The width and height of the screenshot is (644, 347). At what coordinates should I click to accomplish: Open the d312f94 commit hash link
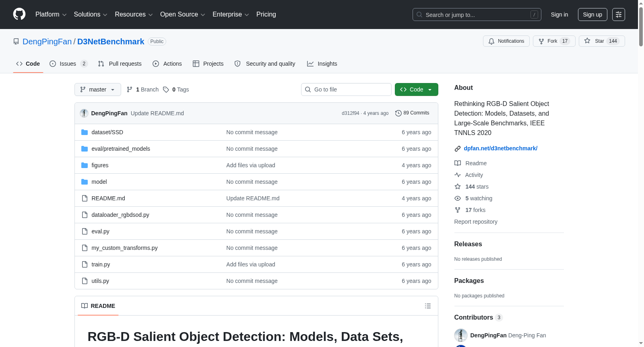click(351, 113)
